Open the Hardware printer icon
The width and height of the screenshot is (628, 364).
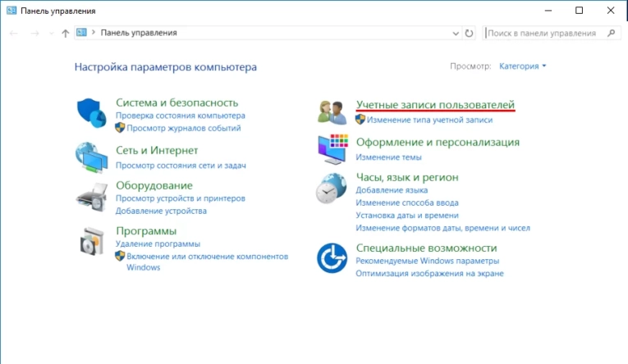(x=92, y=198)
